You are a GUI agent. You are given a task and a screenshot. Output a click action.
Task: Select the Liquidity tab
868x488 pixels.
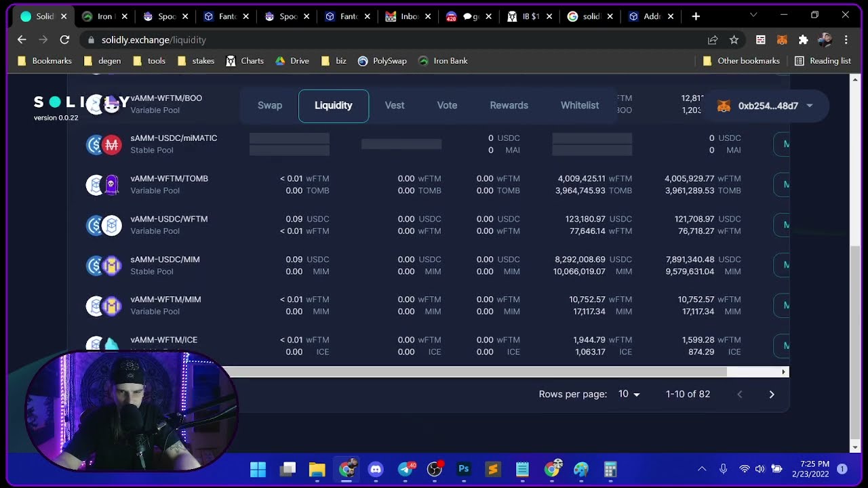click(x=334, y=106)
